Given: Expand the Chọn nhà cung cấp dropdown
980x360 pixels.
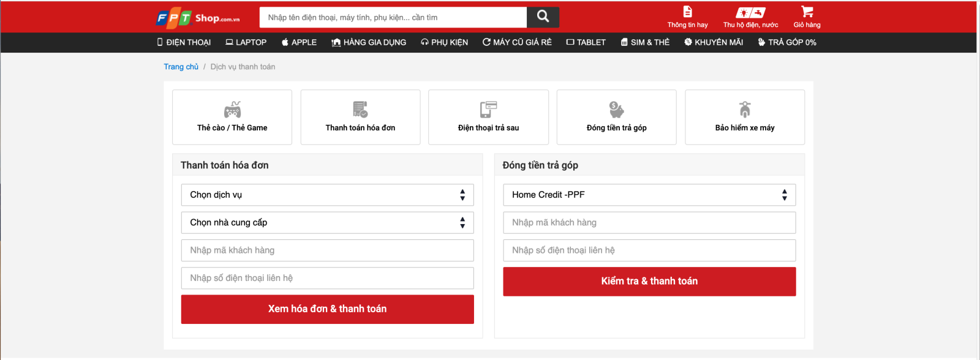Looking at the screenshot, I should point(327,222).
